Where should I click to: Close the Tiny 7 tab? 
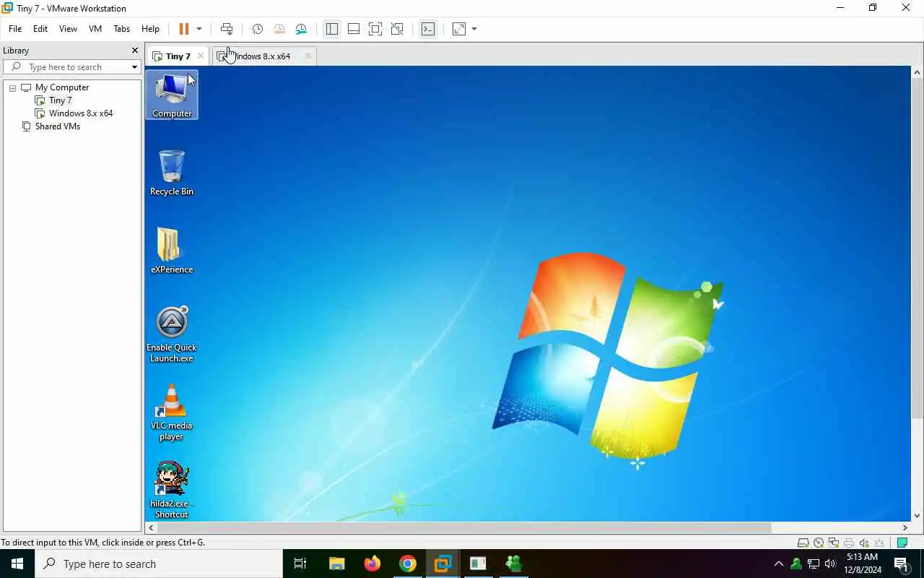point(201,56)
